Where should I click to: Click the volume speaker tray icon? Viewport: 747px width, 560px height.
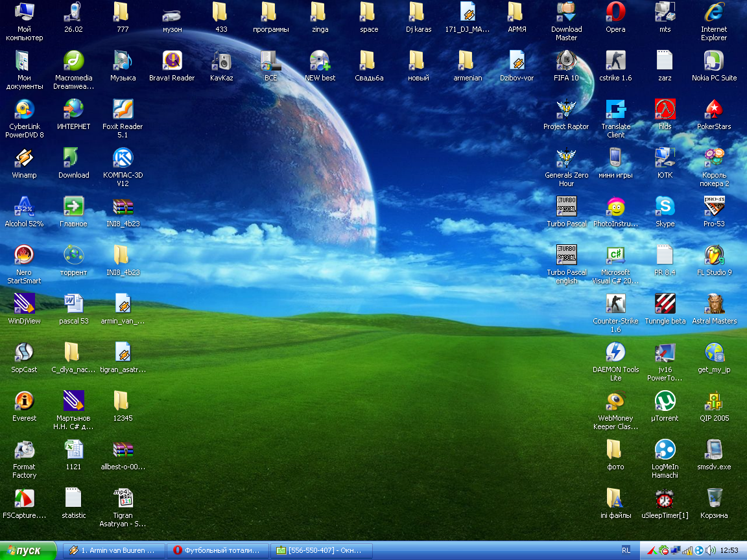711,550
